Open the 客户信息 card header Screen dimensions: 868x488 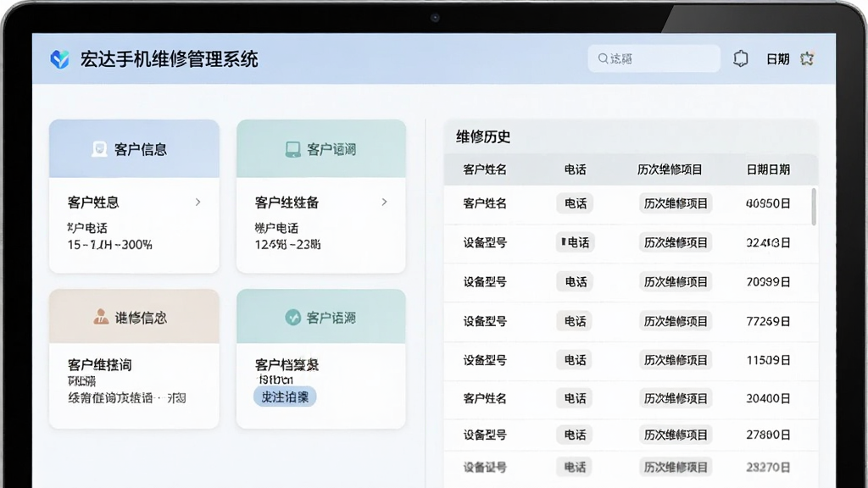click(134, 149)
